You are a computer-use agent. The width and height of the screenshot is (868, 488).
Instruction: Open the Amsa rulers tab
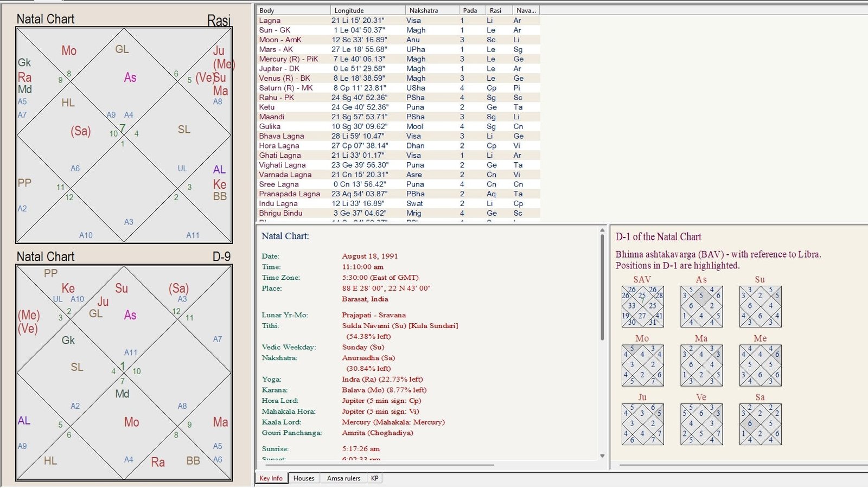pos(343,478)
